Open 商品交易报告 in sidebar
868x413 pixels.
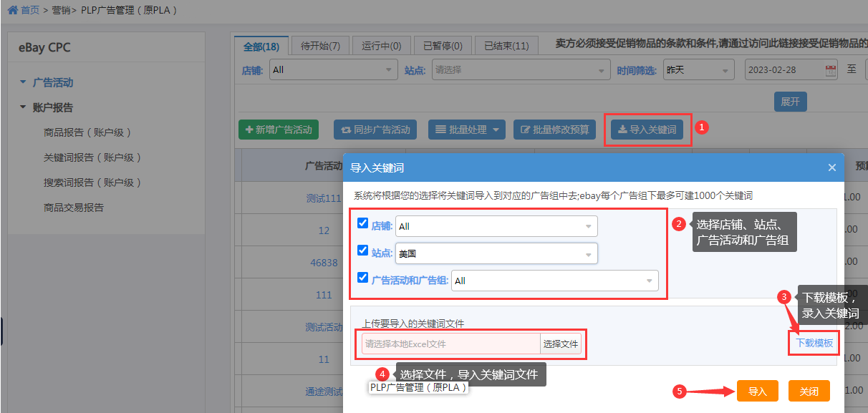(74, 208)
